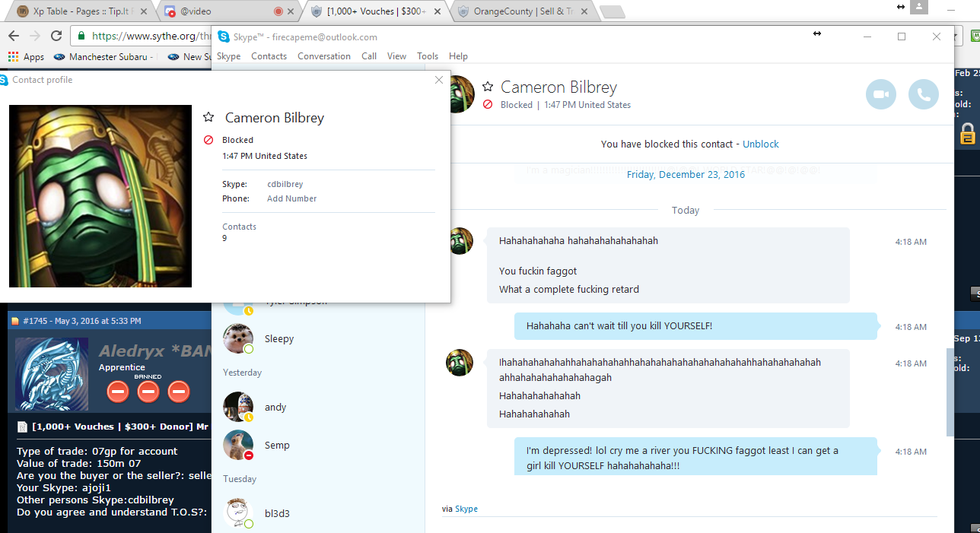980x533 pixels.
Task: Click the profile picture in Contact profile
Action: coord(100,196)
